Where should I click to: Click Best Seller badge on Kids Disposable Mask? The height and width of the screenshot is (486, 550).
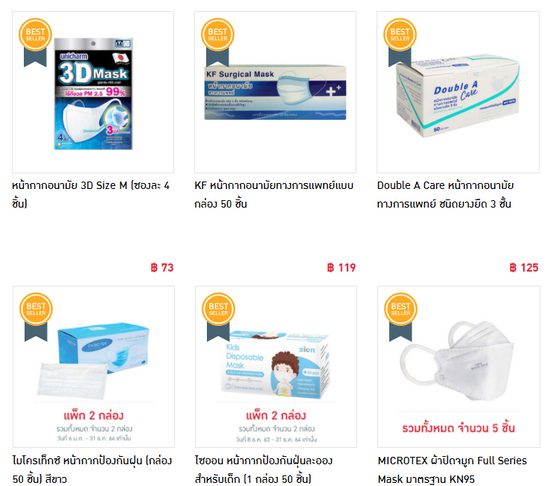[218, 316]
